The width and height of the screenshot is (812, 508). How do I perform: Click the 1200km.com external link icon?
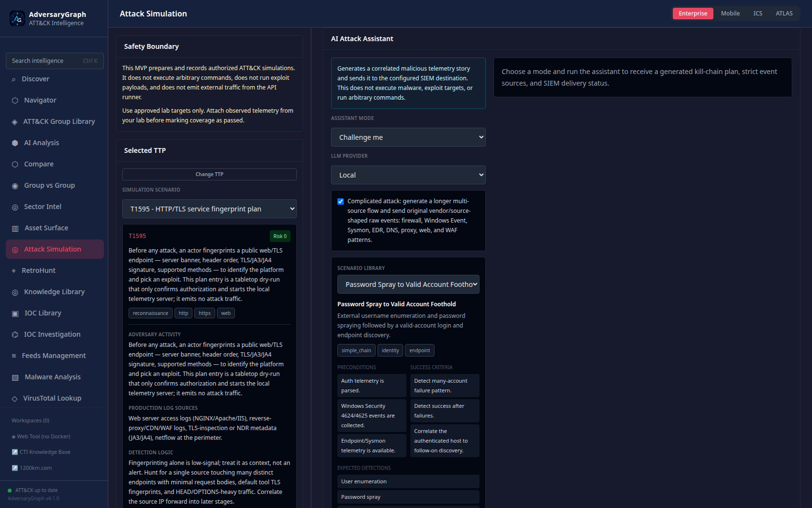(14, 468)
